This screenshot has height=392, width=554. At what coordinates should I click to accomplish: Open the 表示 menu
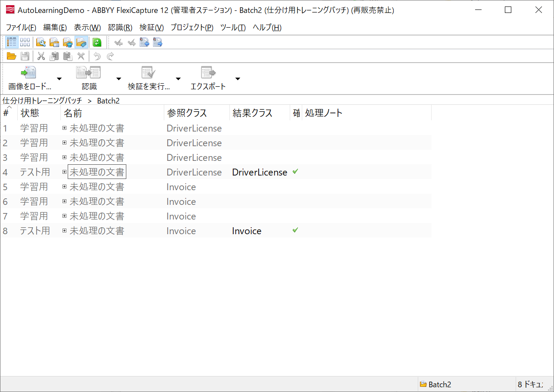[88, 28]
